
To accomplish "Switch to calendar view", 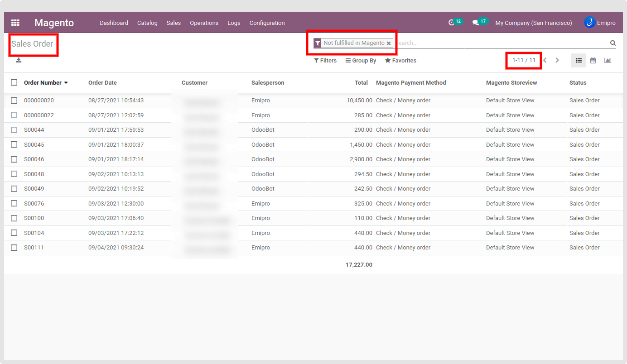I will [x=593, y=60].
